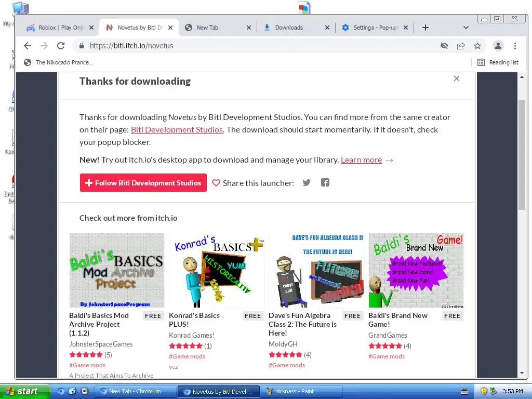Share the launcher on Twitter
Image resolution: width=532 pixels, height=399 pixels.
[307, 183]
